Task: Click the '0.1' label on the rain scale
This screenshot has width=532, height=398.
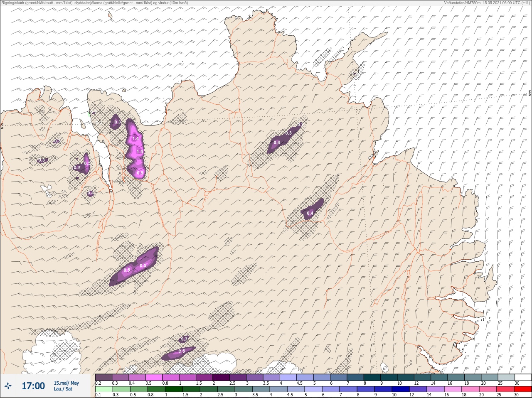Action: (x=98, y=395)
